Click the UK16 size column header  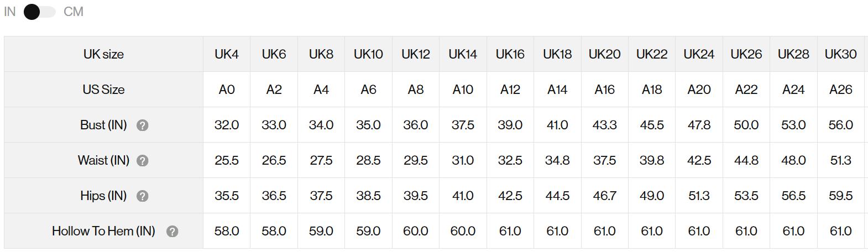coord(510,54)
